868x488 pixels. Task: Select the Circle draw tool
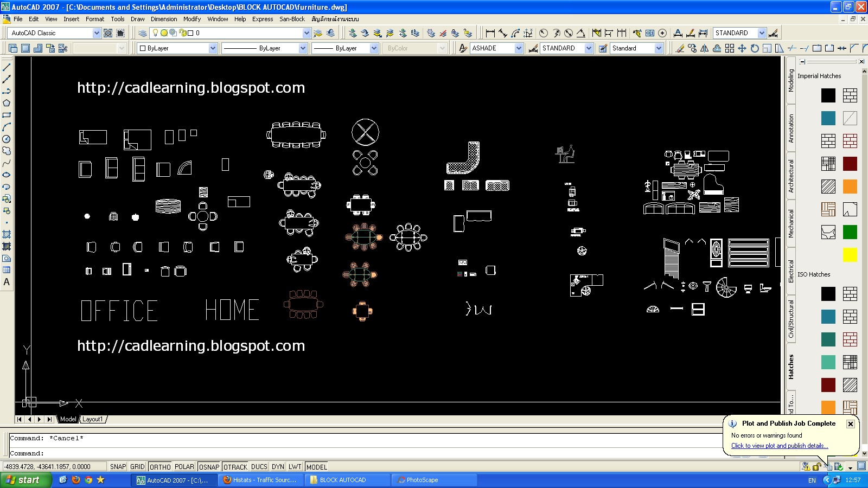click(7, 139)
